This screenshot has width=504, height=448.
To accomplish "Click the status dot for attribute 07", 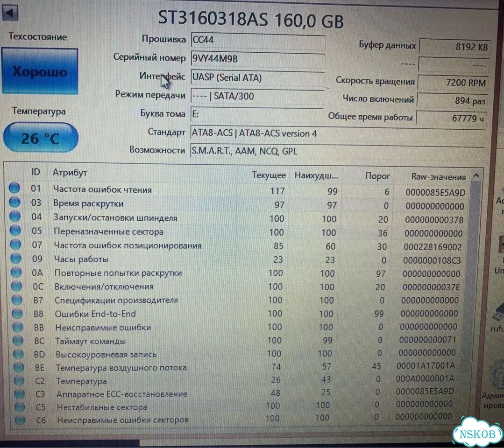I will click(16, 245).
